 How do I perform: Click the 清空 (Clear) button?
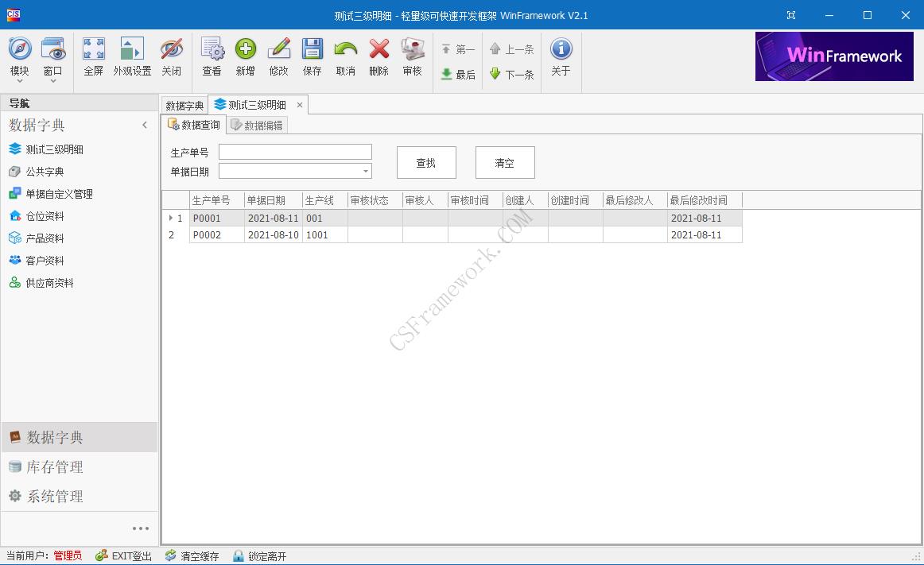click(x=505, y=162)
